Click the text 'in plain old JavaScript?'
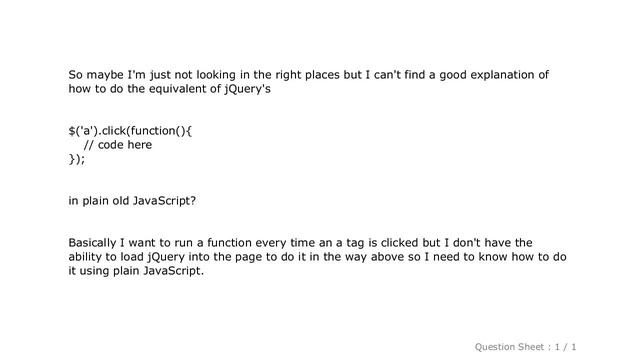Viewport: 640px width, 360px height. click(132, 201)
